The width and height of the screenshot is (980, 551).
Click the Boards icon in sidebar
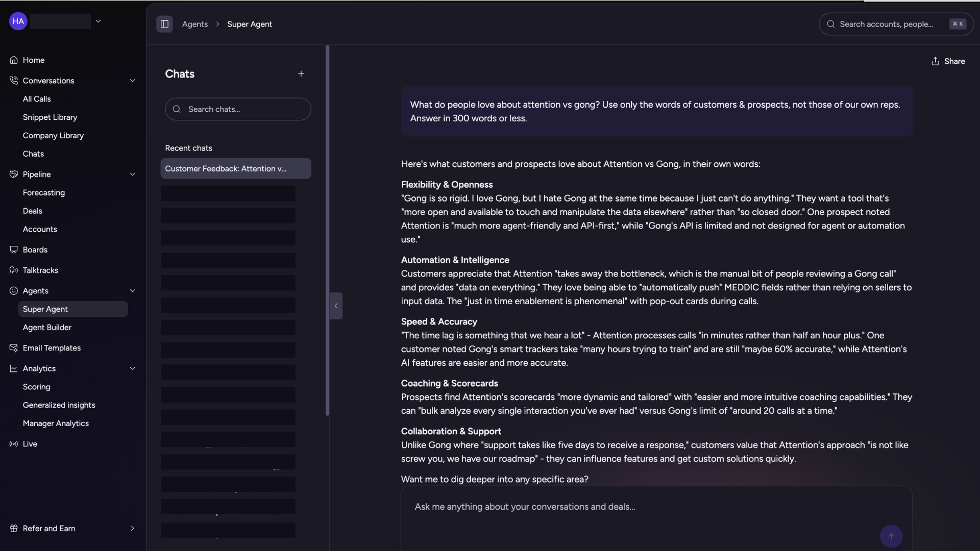coord(14,250)
